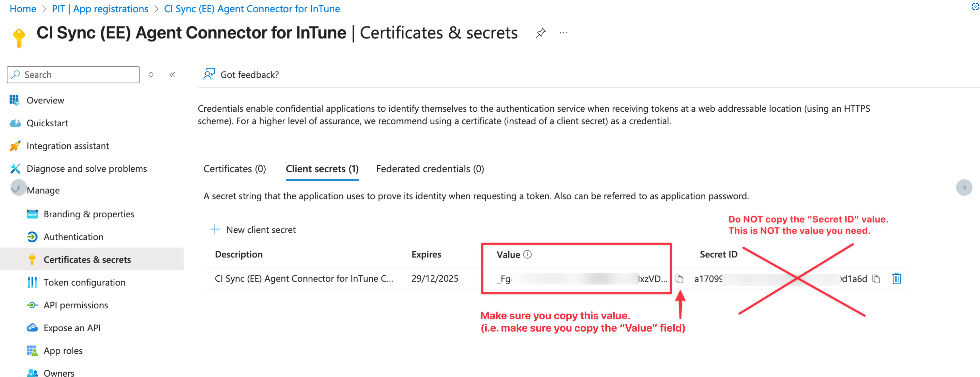Open the more options ellipsis menu

tap(563, 33)
